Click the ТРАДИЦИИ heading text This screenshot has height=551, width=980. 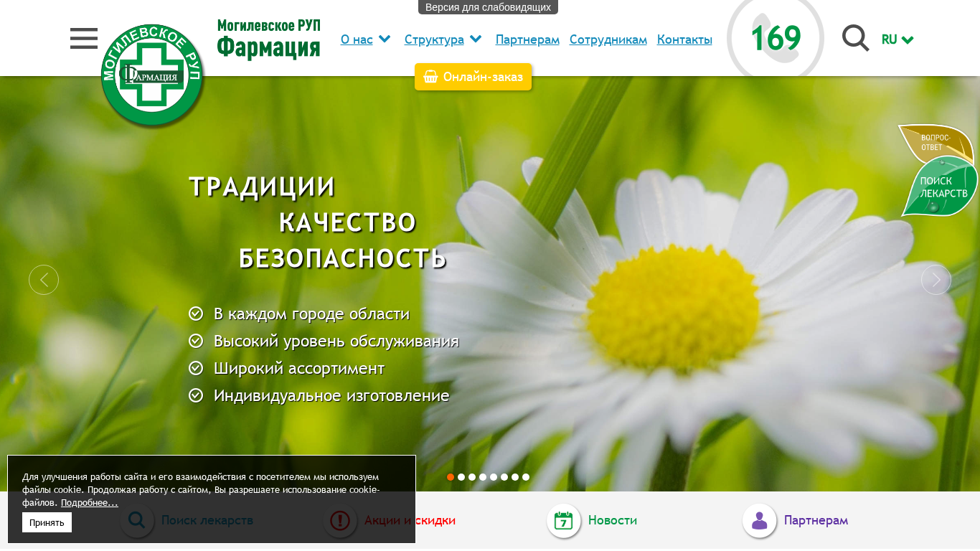(x=262, y=187)
